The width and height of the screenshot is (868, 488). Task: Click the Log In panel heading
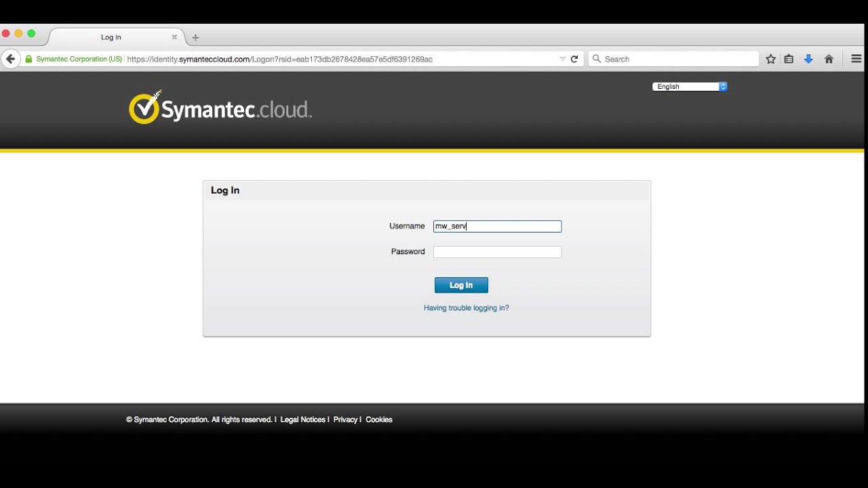pyautogui.click(x=225, y=190)
